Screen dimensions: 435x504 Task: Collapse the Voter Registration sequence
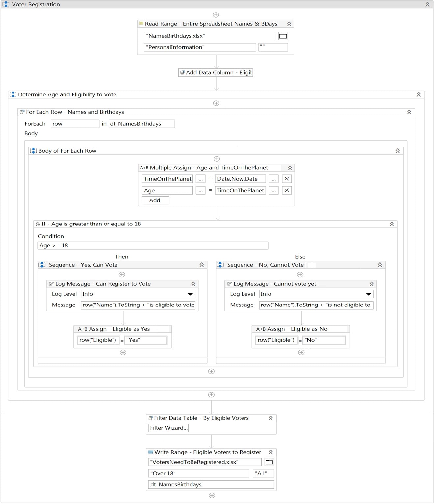[x=427, y=4]
